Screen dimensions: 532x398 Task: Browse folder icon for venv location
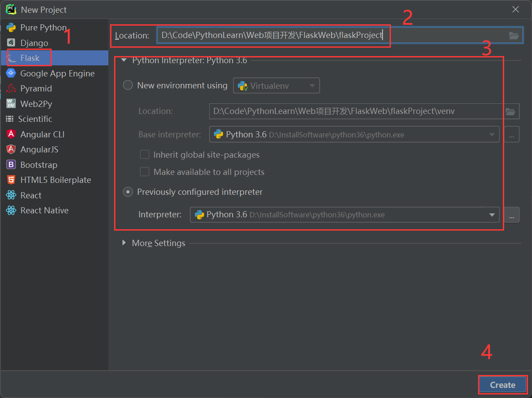(511, 111)
